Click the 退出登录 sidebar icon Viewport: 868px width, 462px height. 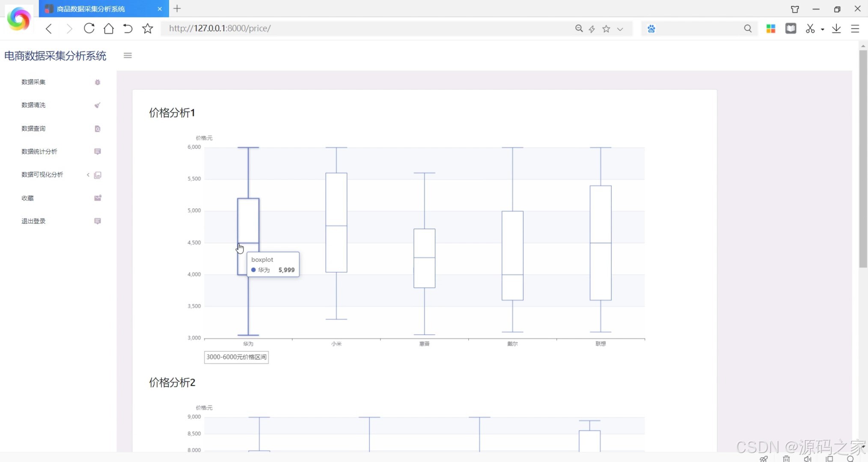point(97,221)
